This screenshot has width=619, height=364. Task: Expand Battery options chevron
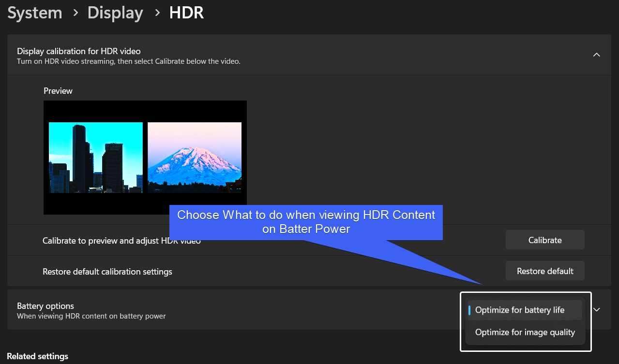pyautogui.click(x=597, y=310)
